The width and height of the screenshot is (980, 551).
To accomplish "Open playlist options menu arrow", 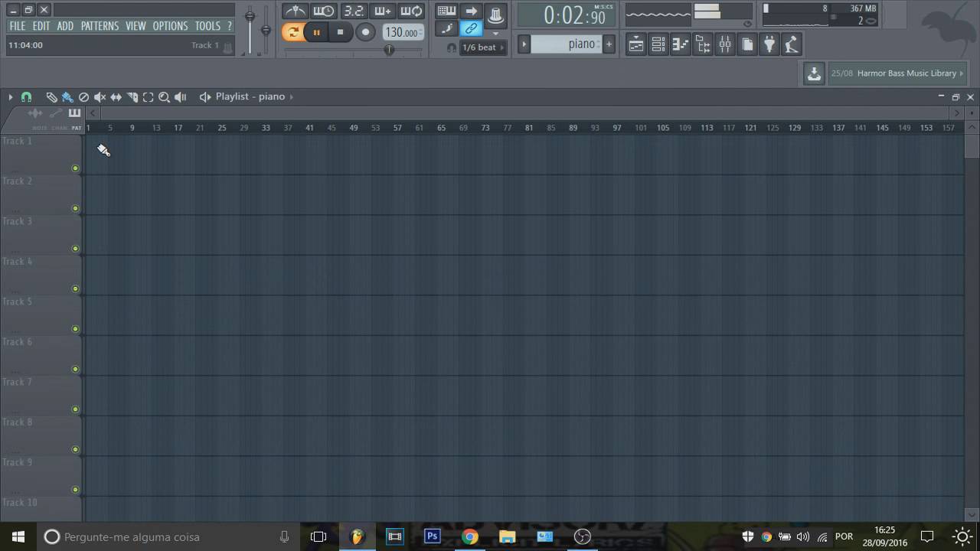I will (11, 97).
